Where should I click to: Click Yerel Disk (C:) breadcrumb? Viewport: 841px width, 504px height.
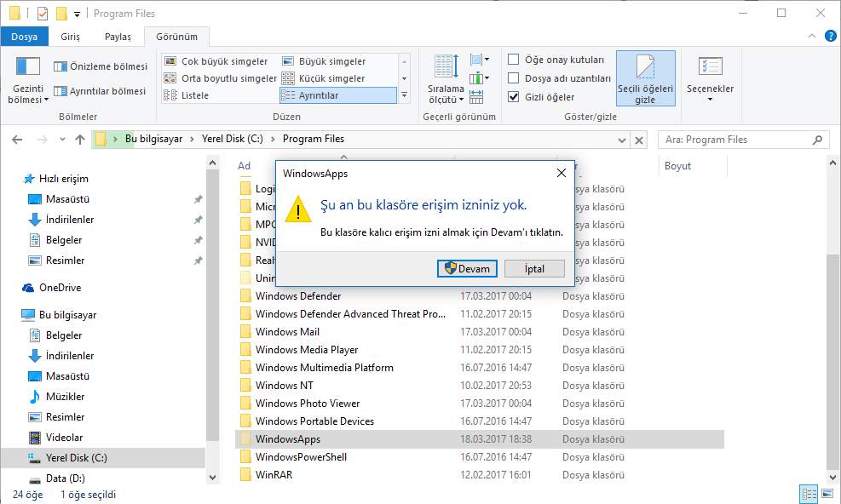pyautogui.click(x=233, y=139)
